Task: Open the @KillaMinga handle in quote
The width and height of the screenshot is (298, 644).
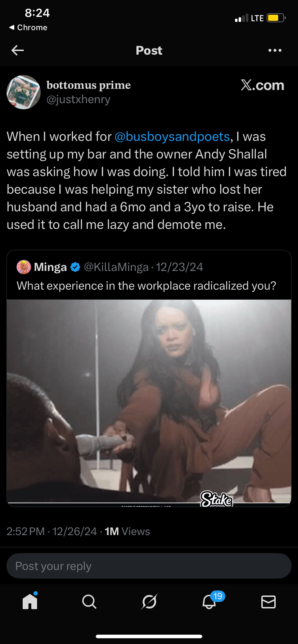Action: coord(116,267)
